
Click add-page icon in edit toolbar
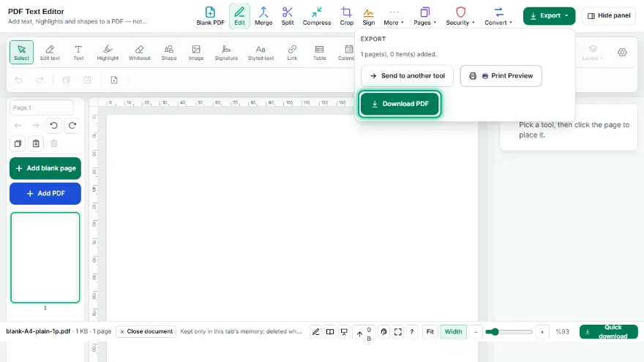point(114,80)
